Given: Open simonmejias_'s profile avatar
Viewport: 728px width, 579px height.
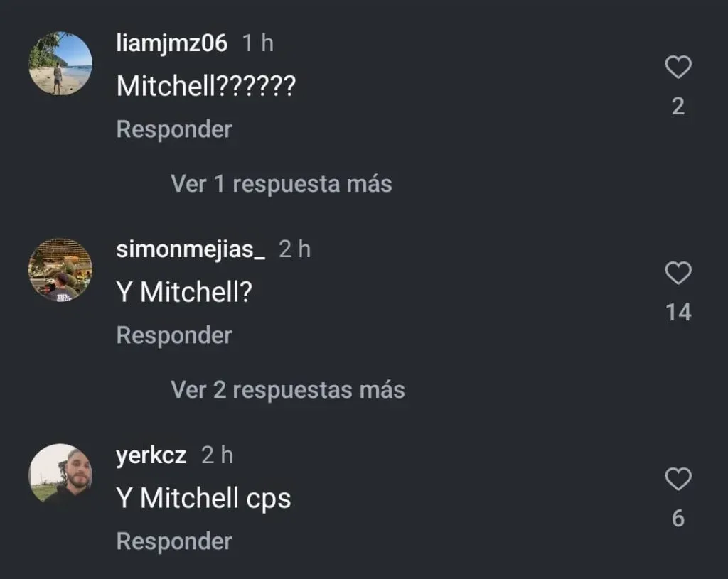Looking at the screenshot, I should coord(60,269).
